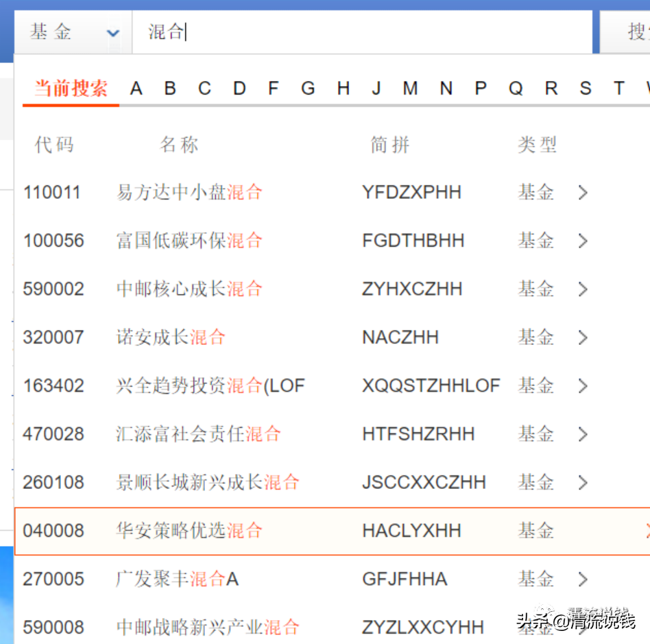Switch to the letter M tab
650x644 pixels.
tap(410, 88)
